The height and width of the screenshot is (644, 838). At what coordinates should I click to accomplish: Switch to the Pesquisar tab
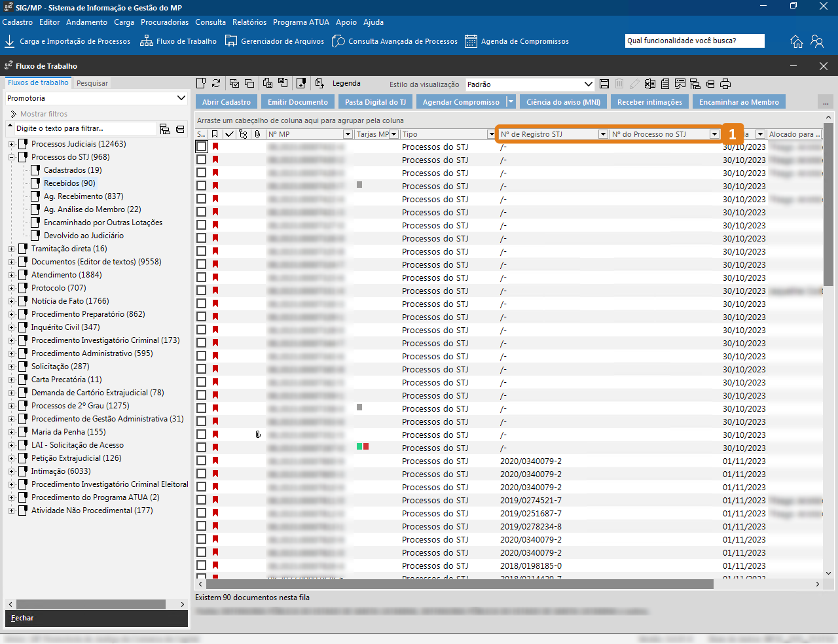pyautogui.click(x=92, y=83)
